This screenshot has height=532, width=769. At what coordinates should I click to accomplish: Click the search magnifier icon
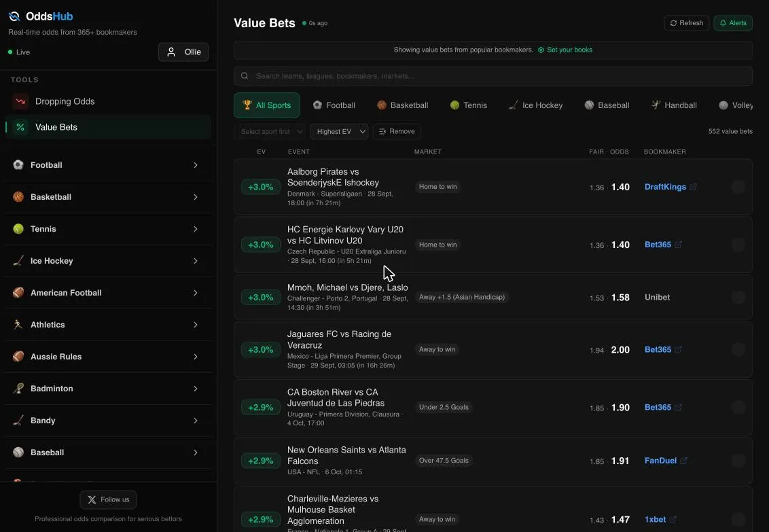pos(245,76)
